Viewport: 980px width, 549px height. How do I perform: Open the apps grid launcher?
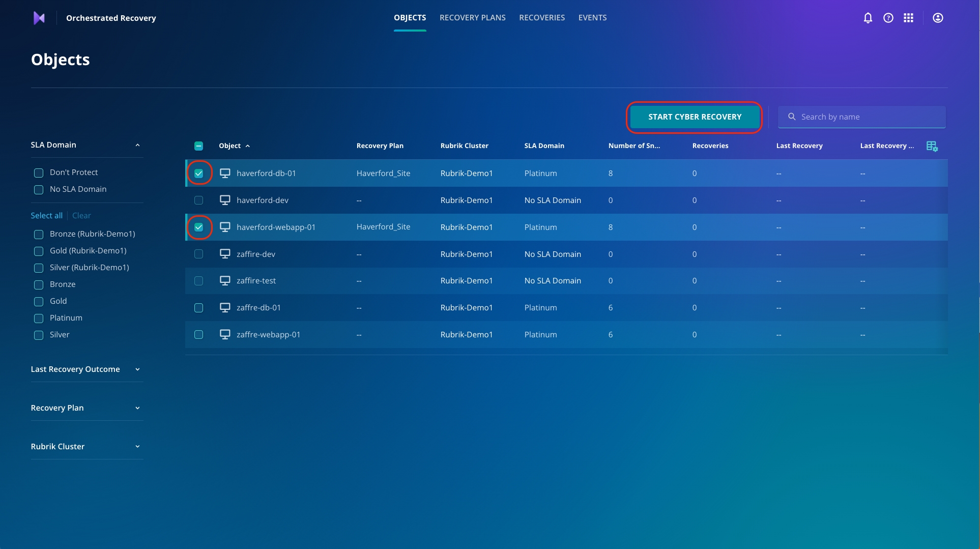point(908,18)
